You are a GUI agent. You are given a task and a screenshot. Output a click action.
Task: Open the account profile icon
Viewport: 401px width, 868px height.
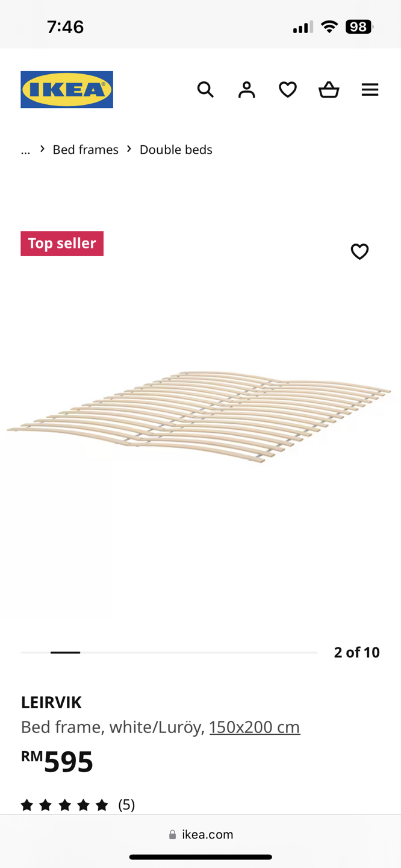coord(246,90)
